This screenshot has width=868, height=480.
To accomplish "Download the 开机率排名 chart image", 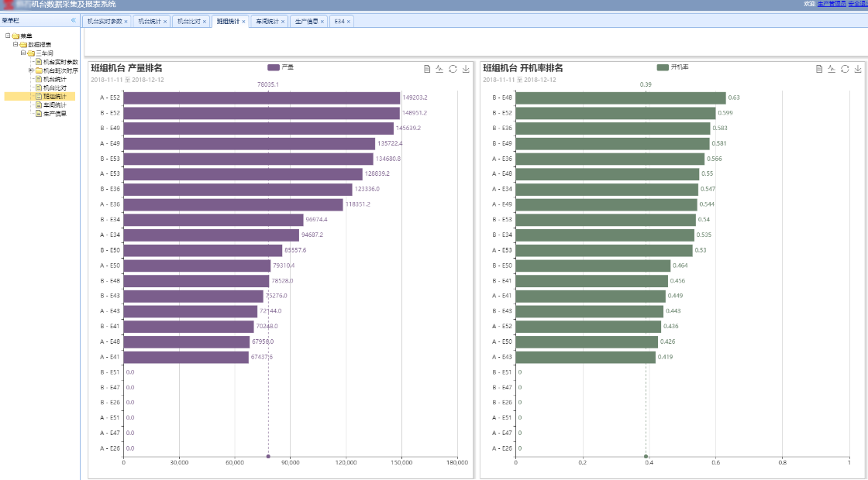I will point(858,69).
